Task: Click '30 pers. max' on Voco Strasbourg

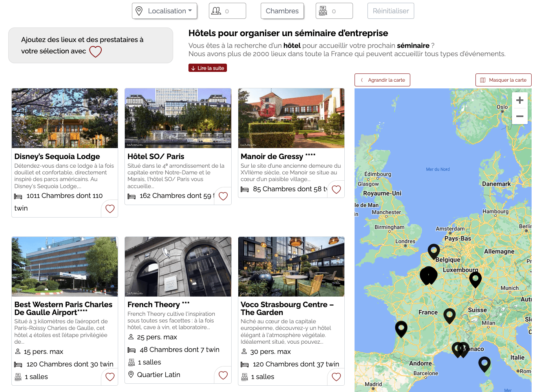Action: click(x=271, y=352)
